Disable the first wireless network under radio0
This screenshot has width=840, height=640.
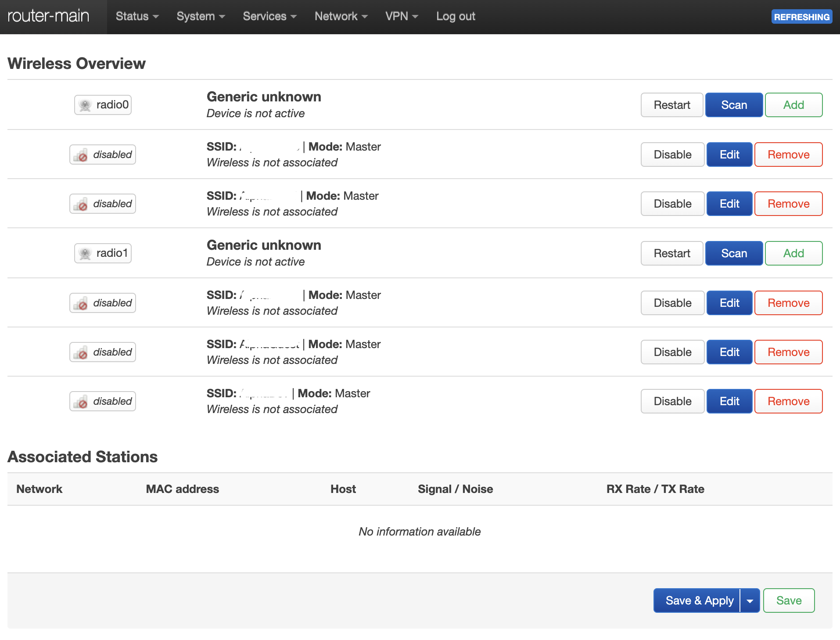pos(672,155)
